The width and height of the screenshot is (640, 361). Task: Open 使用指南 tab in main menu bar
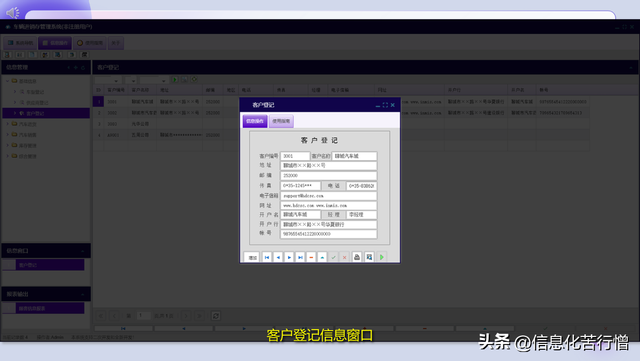(x=90, y=43)
